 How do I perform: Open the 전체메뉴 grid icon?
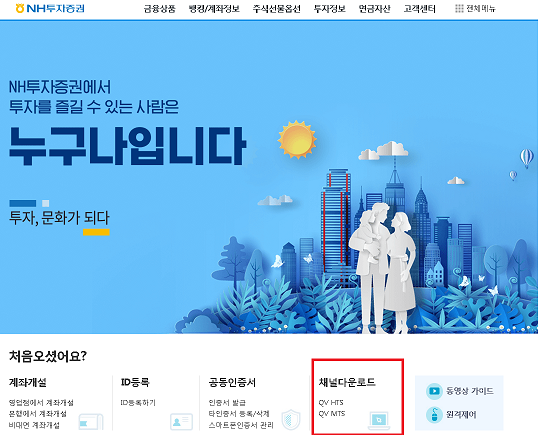point(459,8)
